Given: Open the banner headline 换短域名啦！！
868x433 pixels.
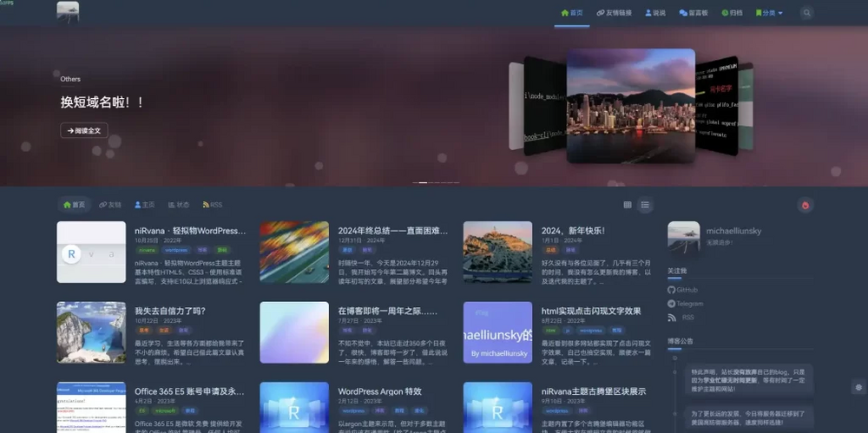Looking at the screenshot, I should pos(102,102).
